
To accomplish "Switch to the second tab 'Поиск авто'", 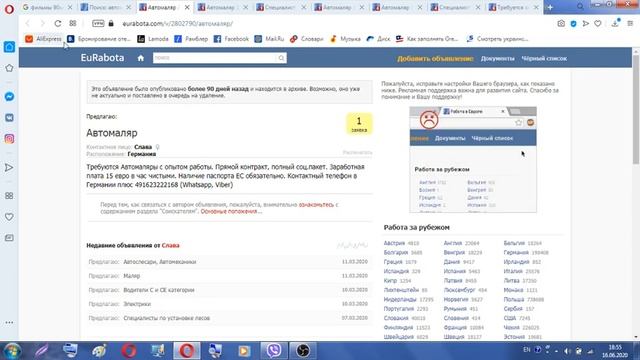I will (106, 7).
